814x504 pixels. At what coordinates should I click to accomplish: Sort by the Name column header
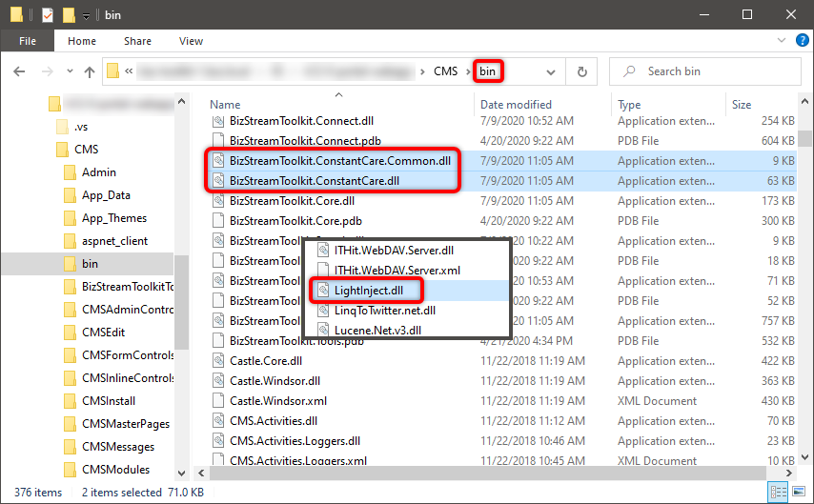click(225, 105)
